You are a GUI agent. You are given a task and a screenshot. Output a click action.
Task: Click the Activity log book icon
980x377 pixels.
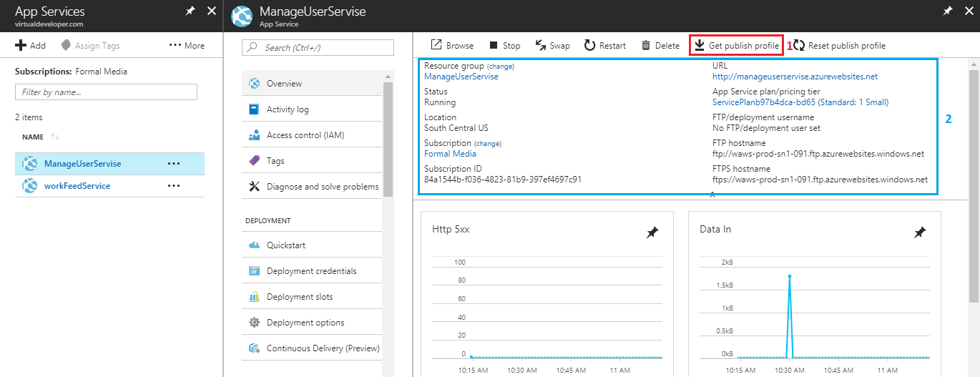point(254,109)
